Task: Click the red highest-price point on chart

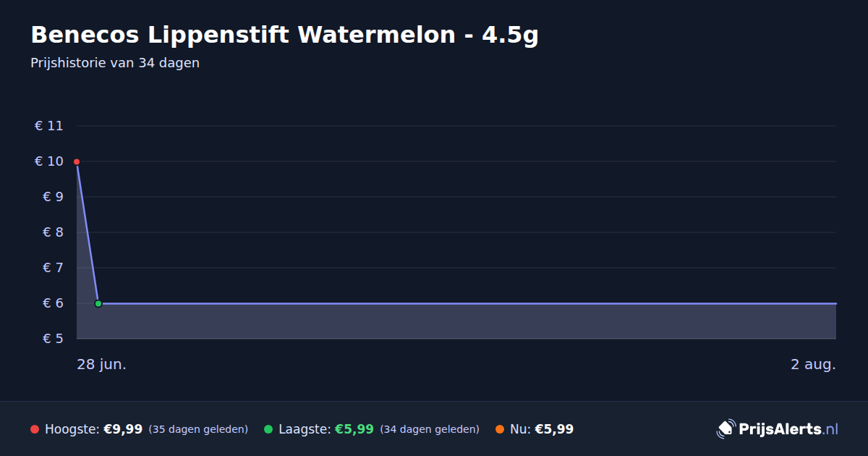Action: (77, 161)
